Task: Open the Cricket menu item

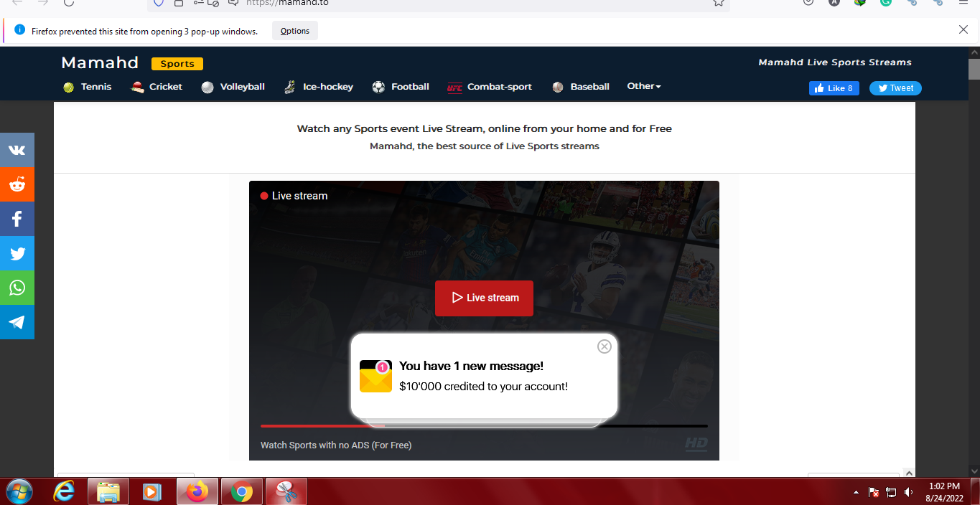Action: click(166, 87)
